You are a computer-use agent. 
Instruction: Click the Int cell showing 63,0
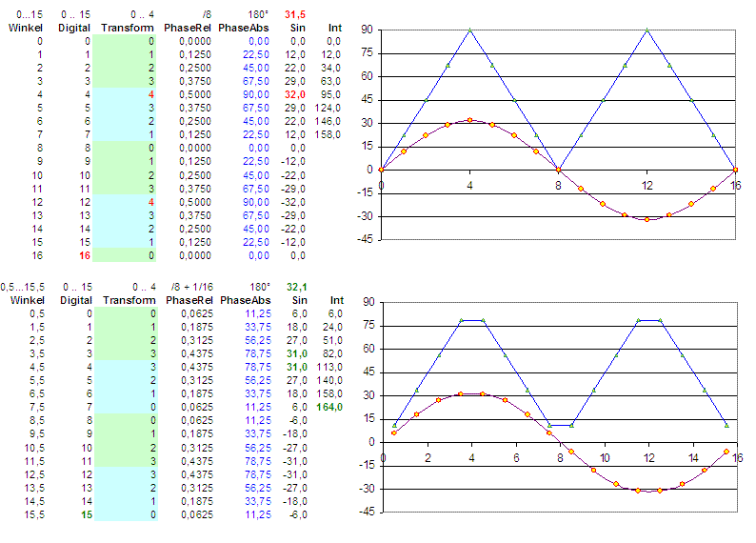330,81
